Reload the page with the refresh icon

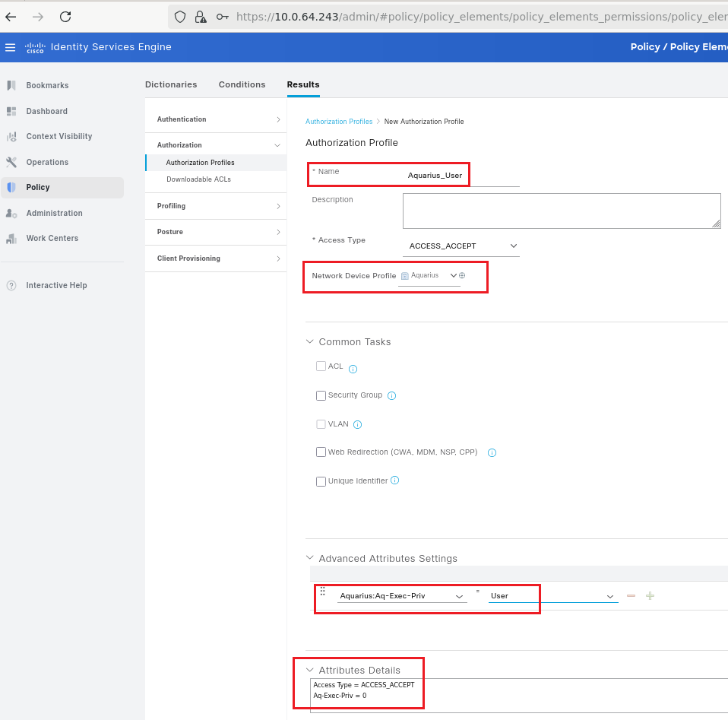point(65,17)
